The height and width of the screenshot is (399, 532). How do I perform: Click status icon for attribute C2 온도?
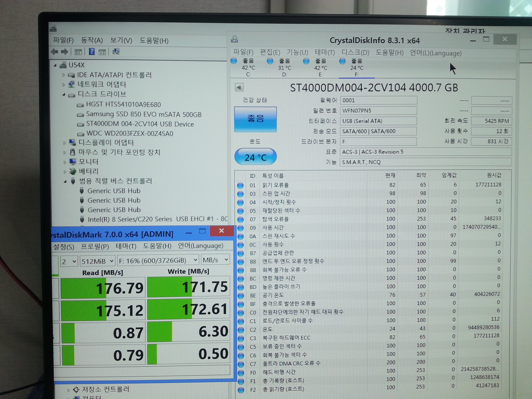[241, 330]
